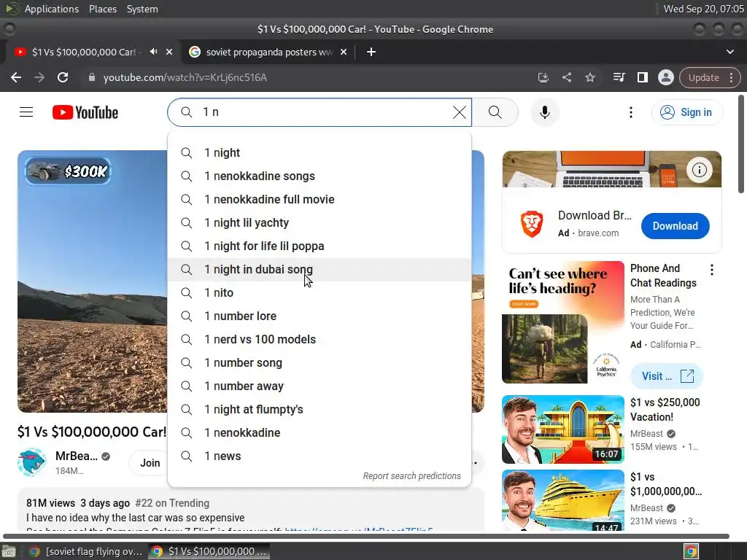Screen dimensions: 747x560
Task: Share this page icon in address bar
Action: point(566,77)
